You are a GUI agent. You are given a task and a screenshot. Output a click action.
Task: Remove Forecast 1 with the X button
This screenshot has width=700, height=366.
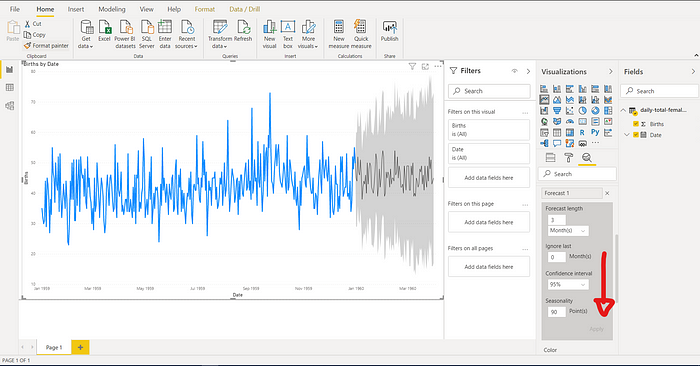pyautogui.click(x=607, y=193)
